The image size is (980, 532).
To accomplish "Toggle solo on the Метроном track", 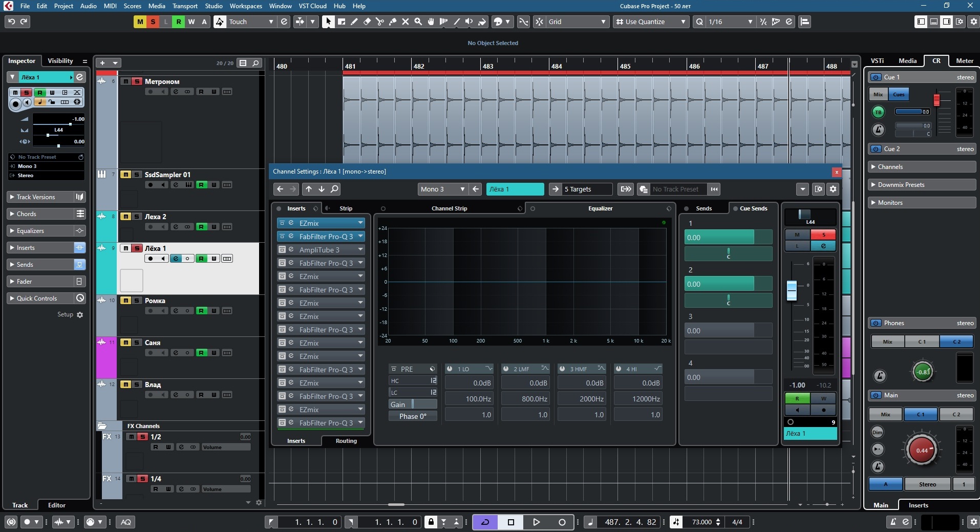I will pyautogui.click(x=137, y=81).
